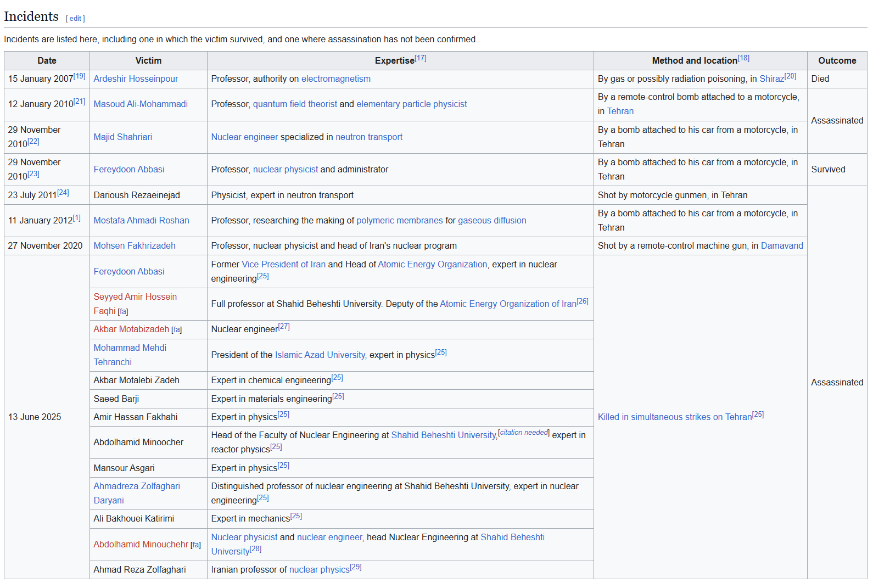Viewport: 873px width, 588px height.
Task: Open nuclear engineer link in Minouchehr's row
Action: pyautogui.click(x=329, y=537)
